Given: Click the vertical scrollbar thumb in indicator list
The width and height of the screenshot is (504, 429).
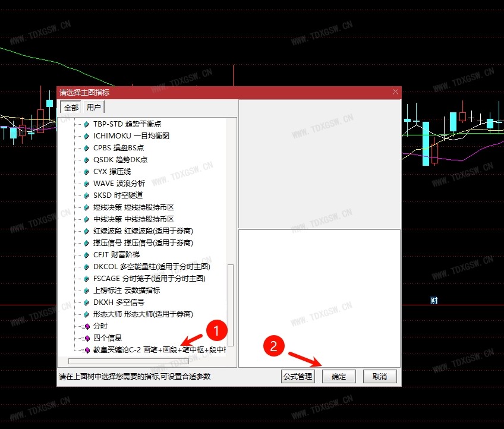Looking at the screenshot, I should click(231, 305).
